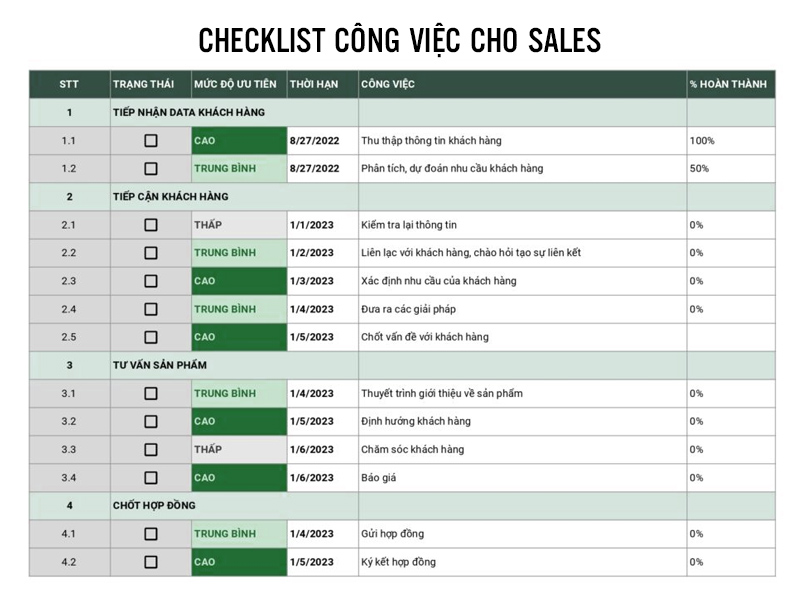Click the % HOÀN THÀNH column header
800x591 pixels.
click(731, 84)
